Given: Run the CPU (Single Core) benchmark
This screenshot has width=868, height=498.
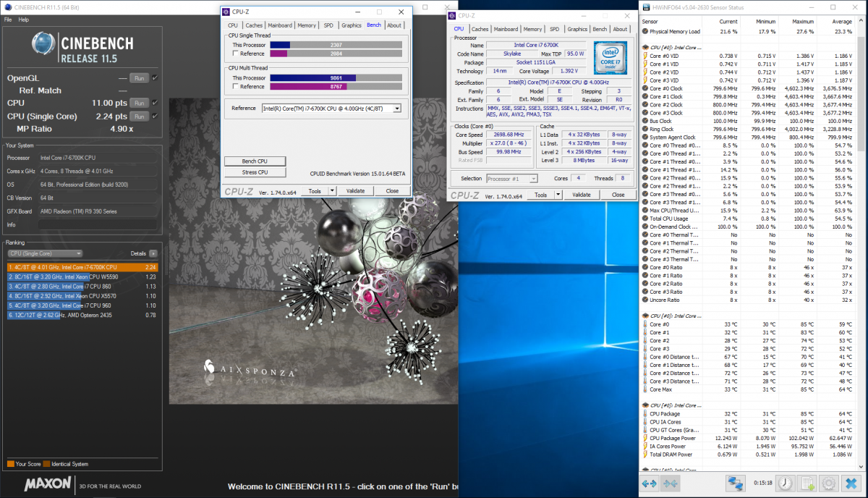Looking at the screenshot, I should click(x=139, y=116).
